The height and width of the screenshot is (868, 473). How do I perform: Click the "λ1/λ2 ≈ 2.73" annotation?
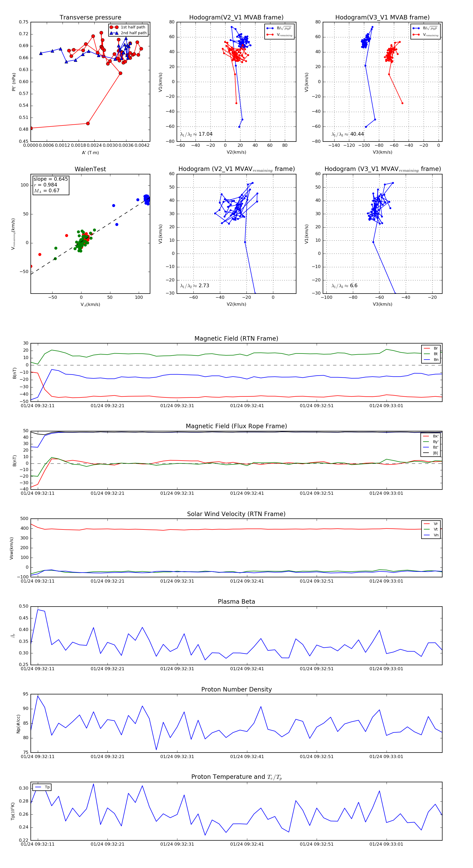[x=194, y=286]
